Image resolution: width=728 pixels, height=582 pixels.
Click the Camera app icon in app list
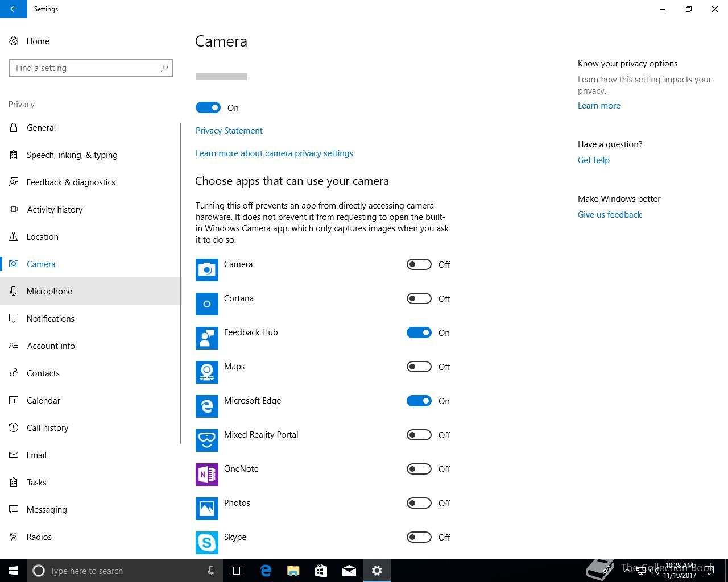pyautogui.click(x=207, y=270)
